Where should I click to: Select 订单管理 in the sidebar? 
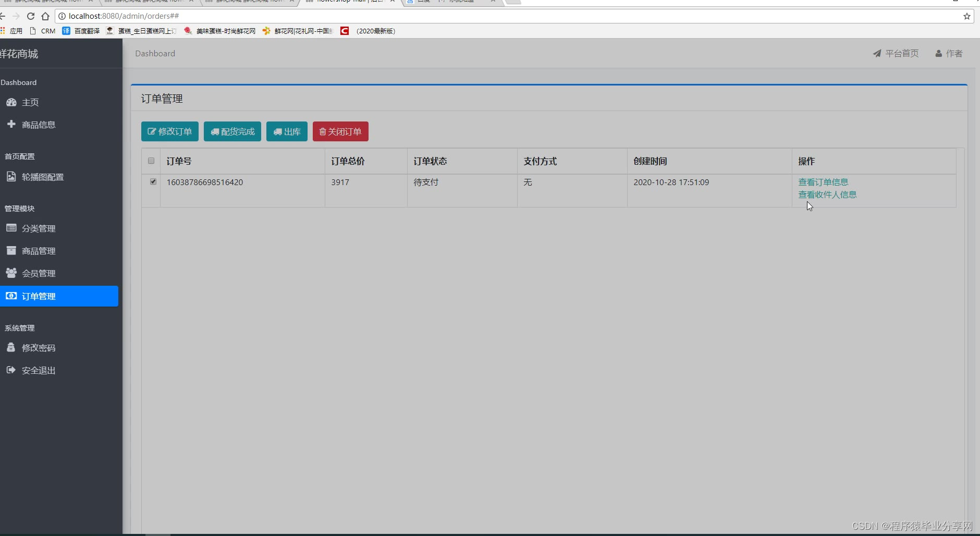59,296
